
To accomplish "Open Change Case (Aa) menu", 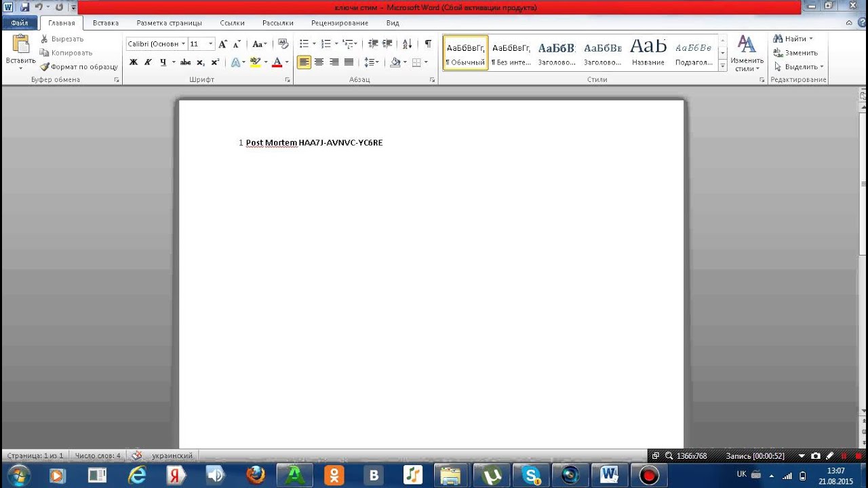I will pos(259,43).
